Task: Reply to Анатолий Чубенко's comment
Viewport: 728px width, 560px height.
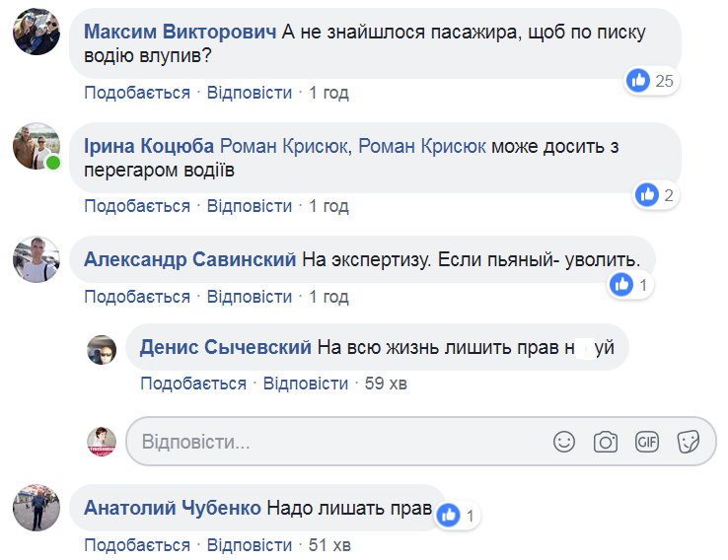Action: coord(250,544)
